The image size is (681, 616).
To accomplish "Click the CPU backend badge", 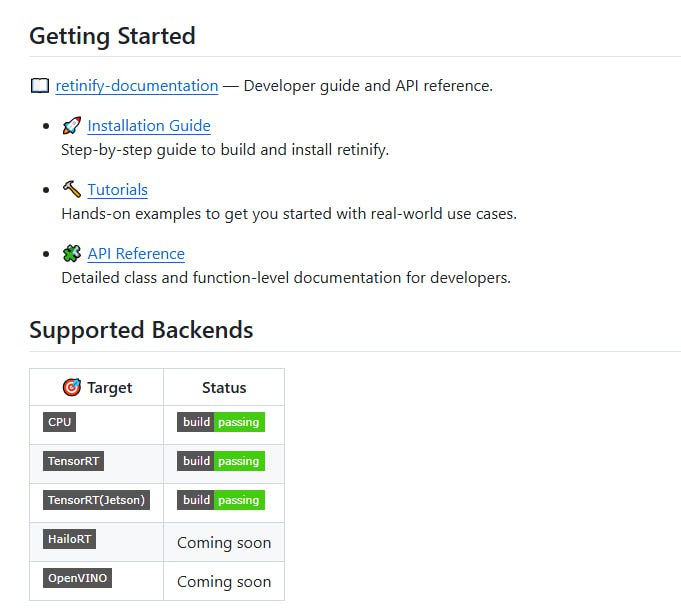I will tap(60, 422).
